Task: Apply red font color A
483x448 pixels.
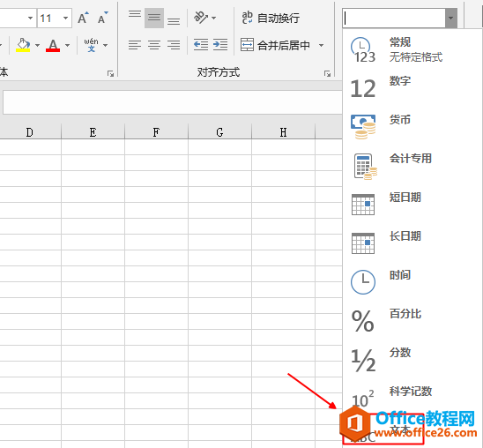Action: click(53, 45)
